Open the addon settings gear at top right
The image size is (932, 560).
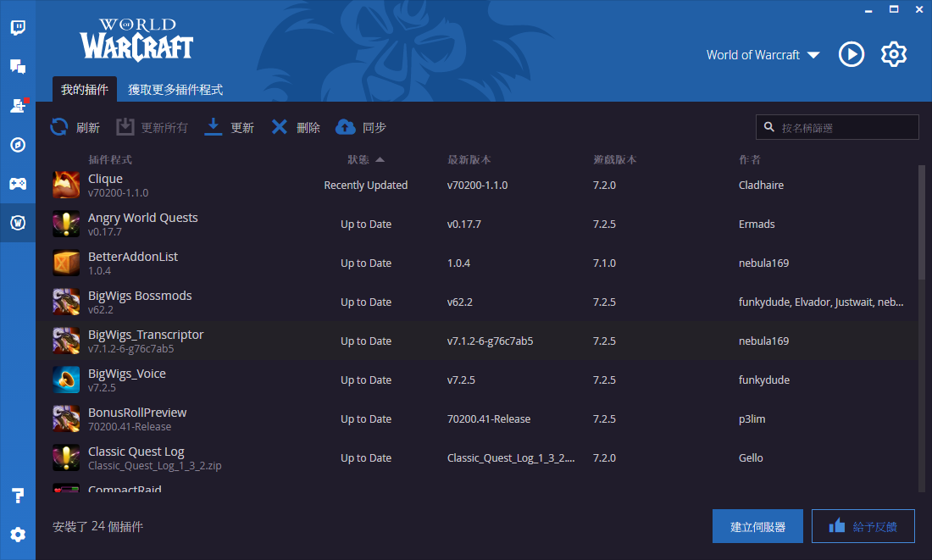click(893, 55)
